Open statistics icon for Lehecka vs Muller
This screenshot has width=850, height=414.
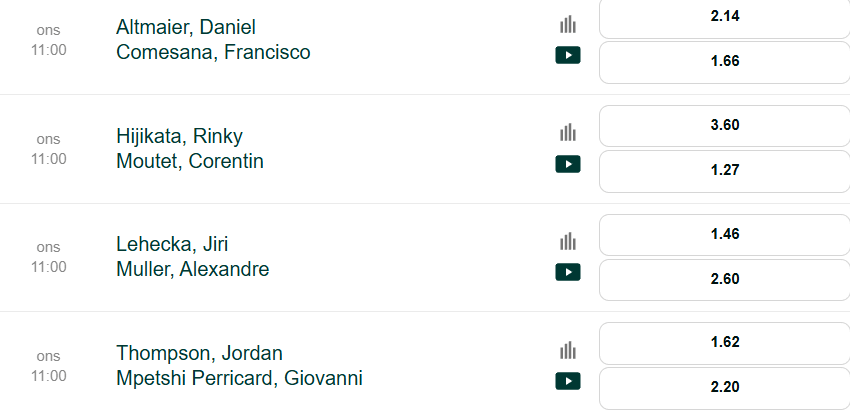(568, 241)
